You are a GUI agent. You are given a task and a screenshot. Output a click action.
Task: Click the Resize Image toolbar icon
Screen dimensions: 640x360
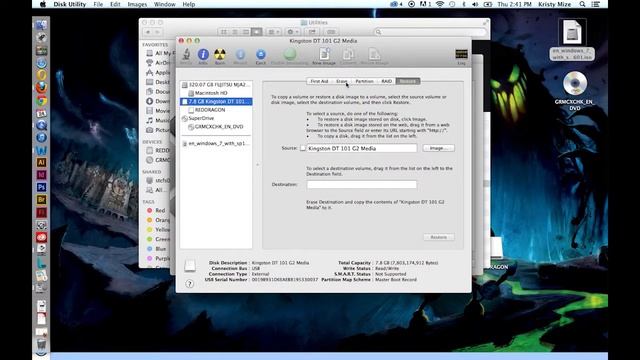click(x=374, y=54)
